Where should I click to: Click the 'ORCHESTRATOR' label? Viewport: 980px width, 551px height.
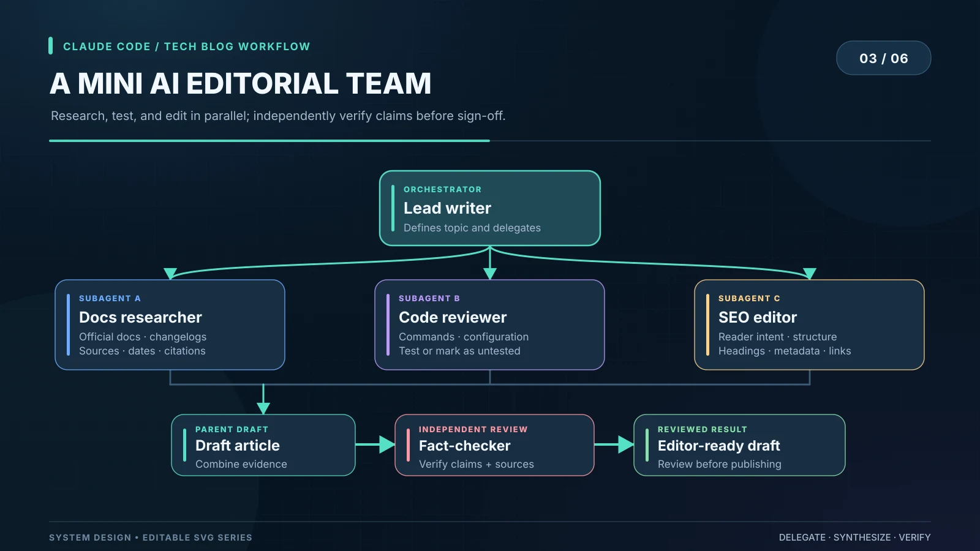click(x=442, y=189)
